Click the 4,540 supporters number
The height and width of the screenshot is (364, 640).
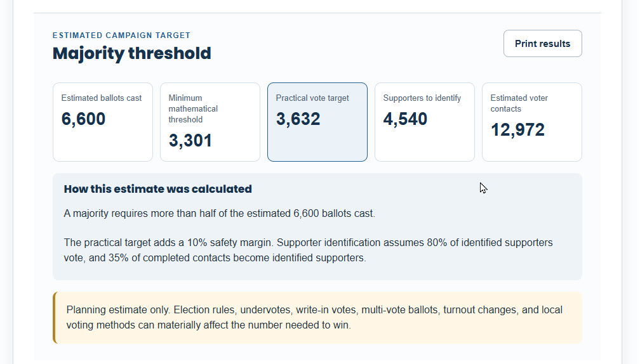405,119
